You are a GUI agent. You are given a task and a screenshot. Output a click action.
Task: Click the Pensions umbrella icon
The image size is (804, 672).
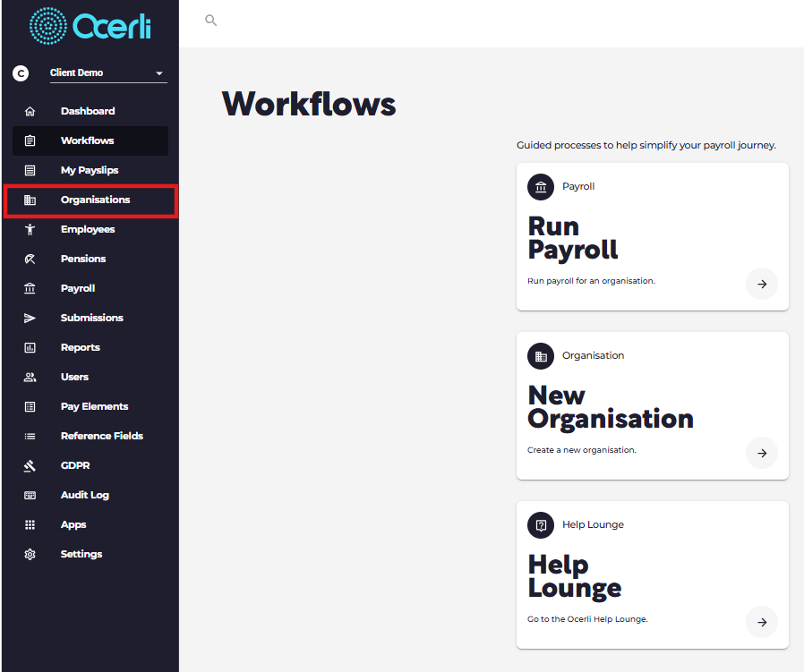click(30, 259)
